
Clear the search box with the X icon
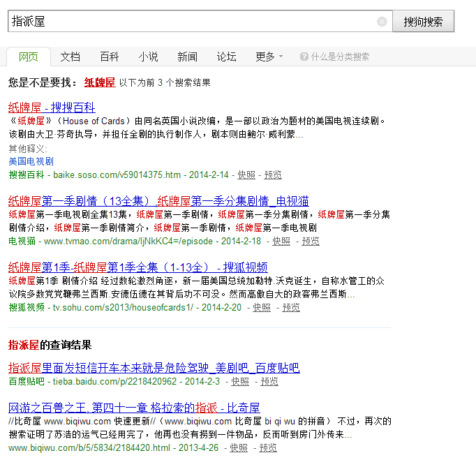tap(382, 22)
